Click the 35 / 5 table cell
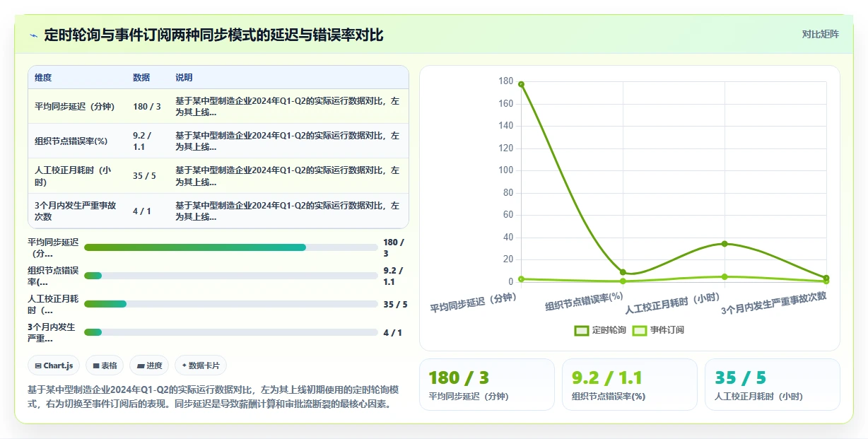The height and width of the screenshot is (439, 868). 148,176
